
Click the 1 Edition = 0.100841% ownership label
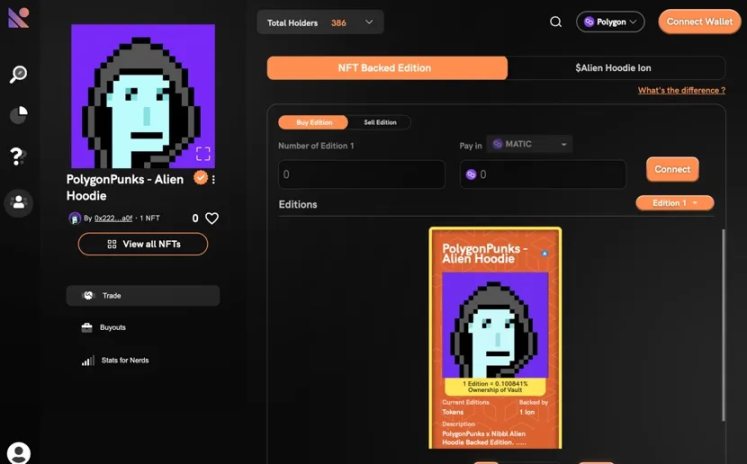click(495, 387)
